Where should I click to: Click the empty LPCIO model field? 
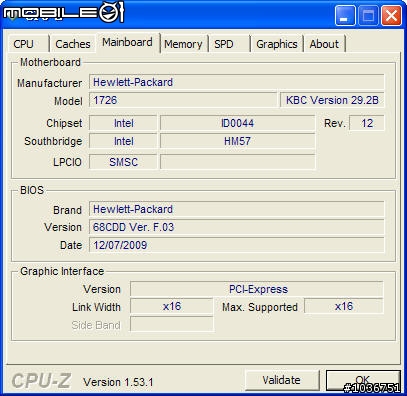237,162
